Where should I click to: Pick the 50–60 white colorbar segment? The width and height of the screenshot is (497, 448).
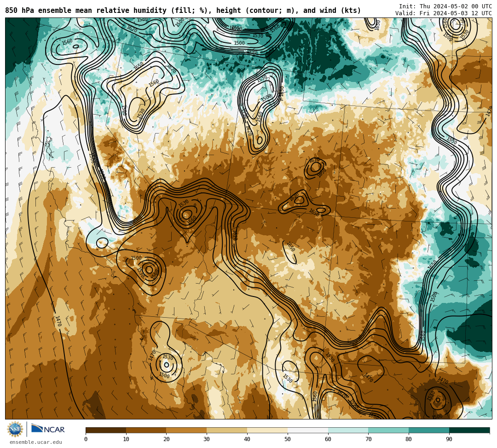pyautogui.click(x=308, y=430)
